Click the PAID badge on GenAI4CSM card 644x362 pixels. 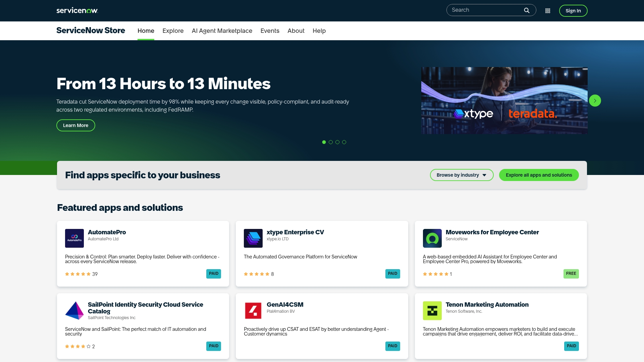pos(392,346)
